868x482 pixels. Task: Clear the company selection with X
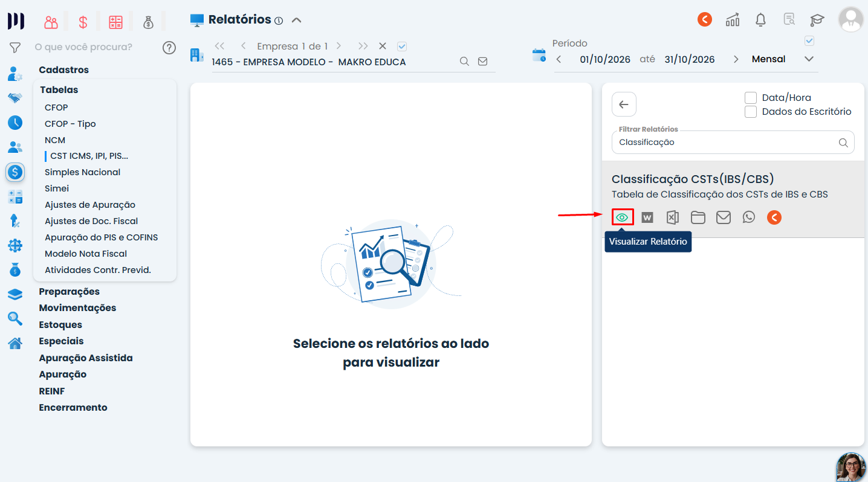pyautogui.click(x=382, y=46)
